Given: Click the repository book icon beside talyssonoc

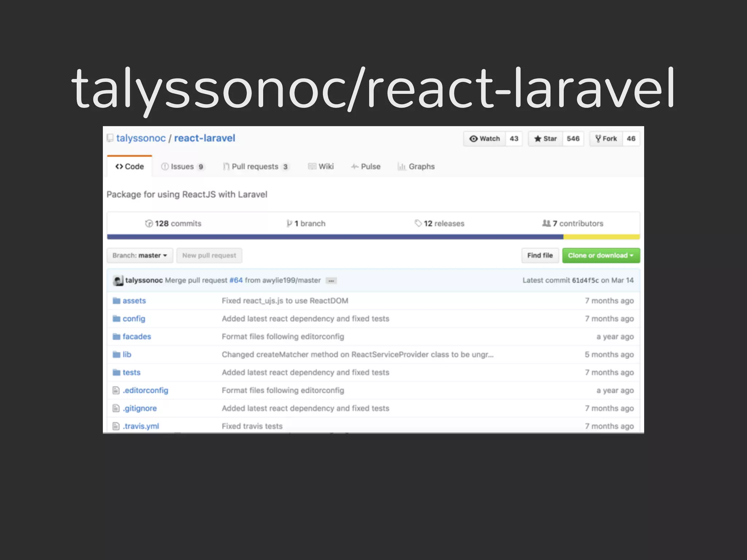Looking at the screenshot, I should click(110, 138).
